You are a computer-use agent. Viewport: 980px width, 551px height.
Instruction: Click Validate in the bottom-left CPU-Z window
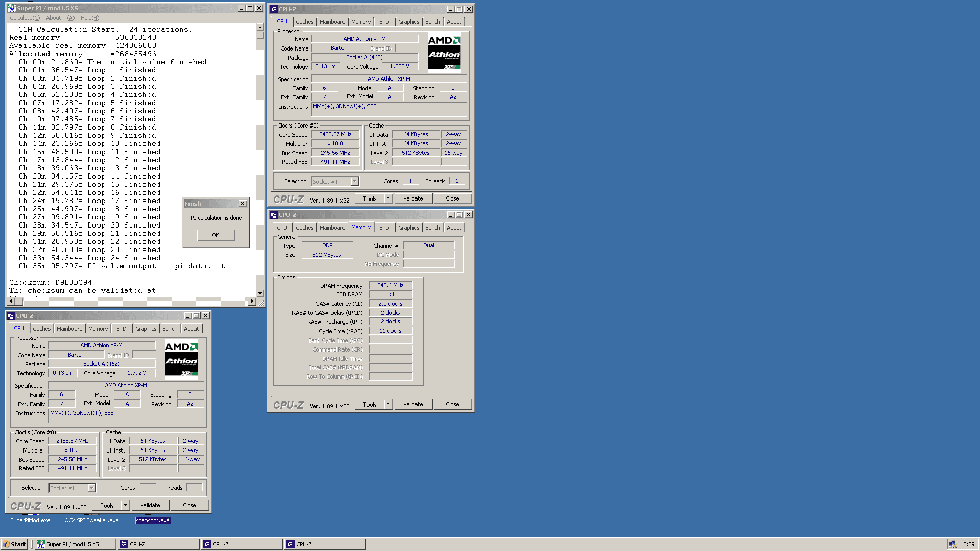tap(151, 505)
